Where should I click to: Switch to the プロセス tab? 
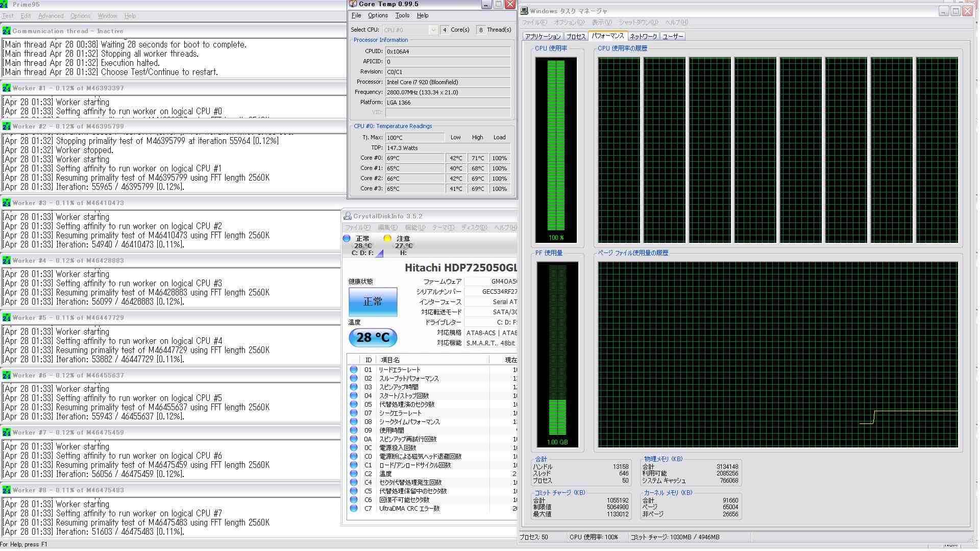tap(576, 36)
